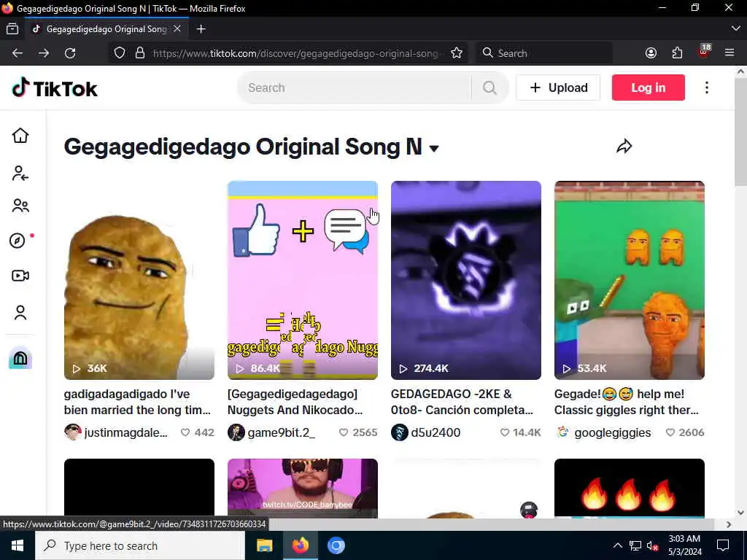Open the purple video with 274.4K views
This screenshot has width=747, height=560.
tap(466, 280)
